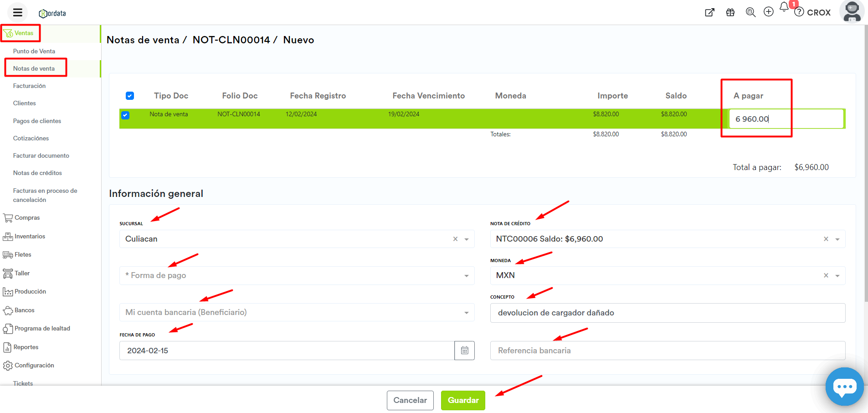
Task: Click the user avatar icon
Action: [852, 12]
